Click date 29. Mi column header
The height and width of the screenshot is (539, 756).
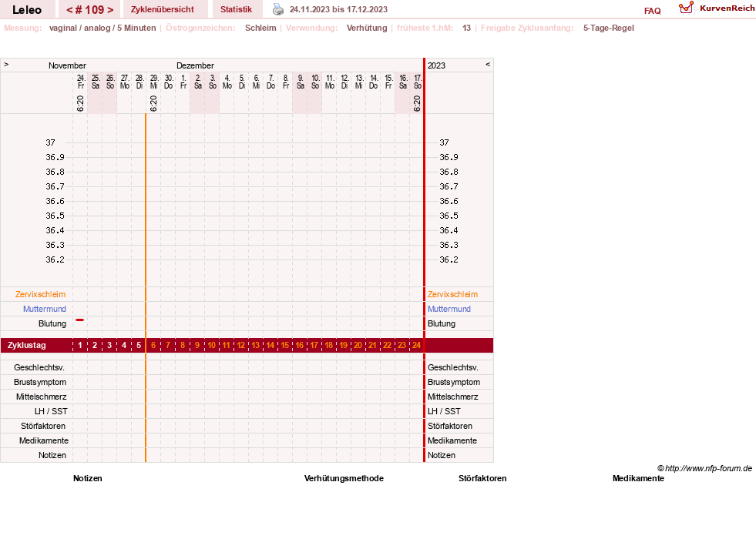coord(154,82)
